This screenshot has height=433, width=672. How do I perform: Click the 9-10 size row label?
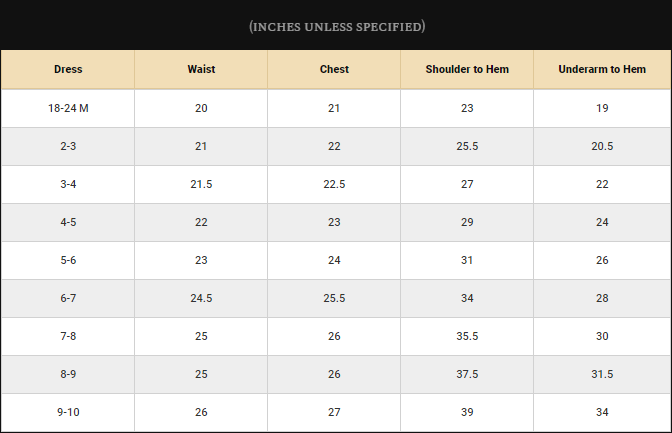[x=68, y=412]
